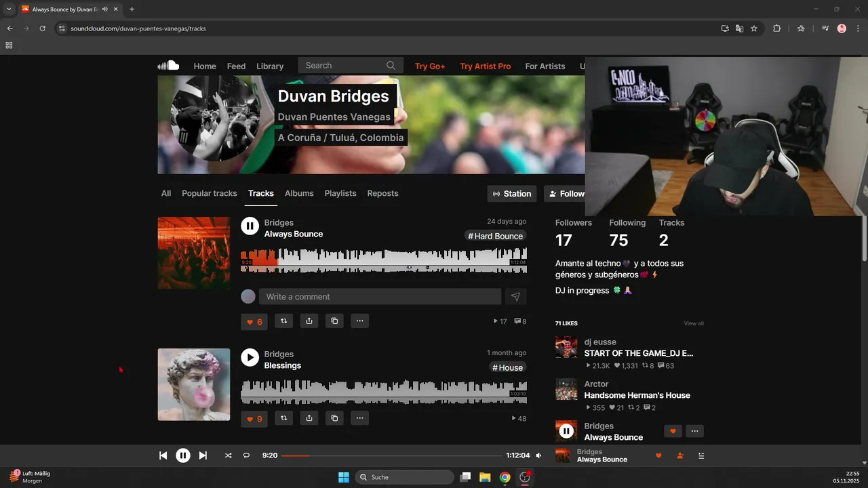Screen dimensions: 868x488
Task: Like Always Bounce with 6 likes
Action: (x=254, y=321)
